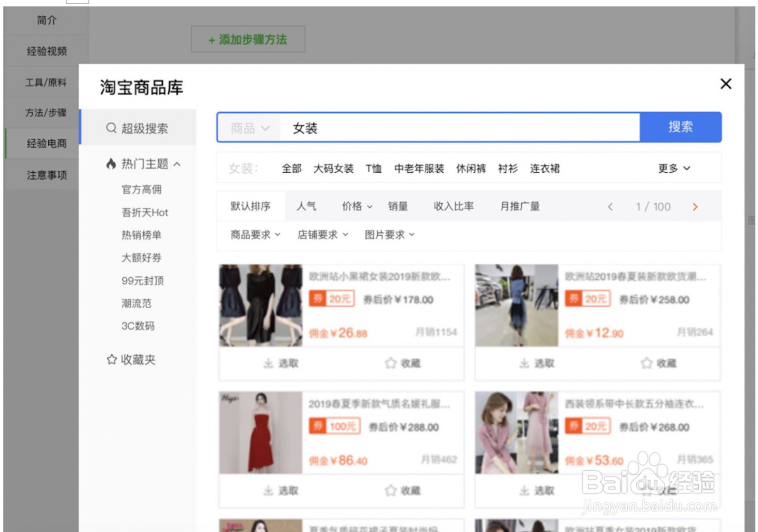The image size is (758, 532).
Task: Select the 欧洲站2019春夏装 product via 选取
Action: pos(537,363)
